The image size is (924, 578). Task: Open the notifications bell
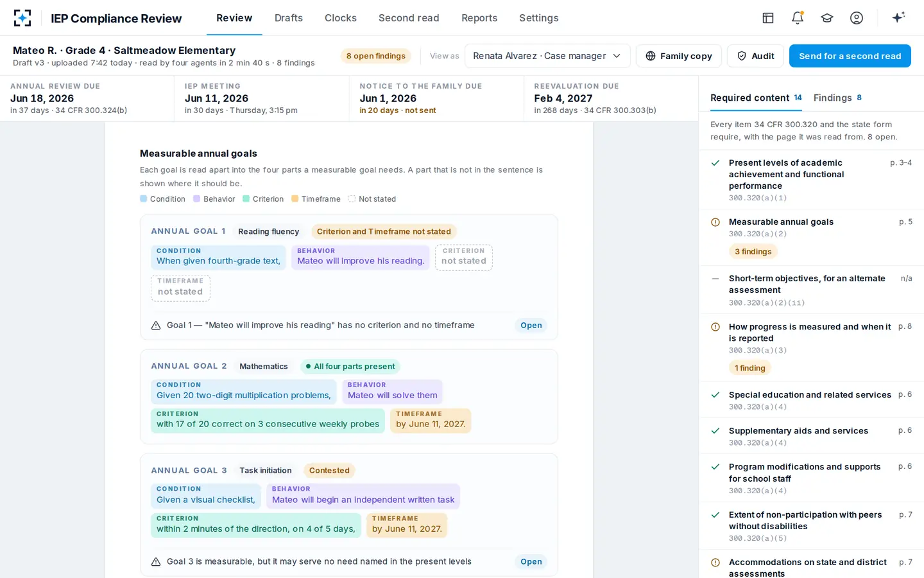tap(798, 18)
